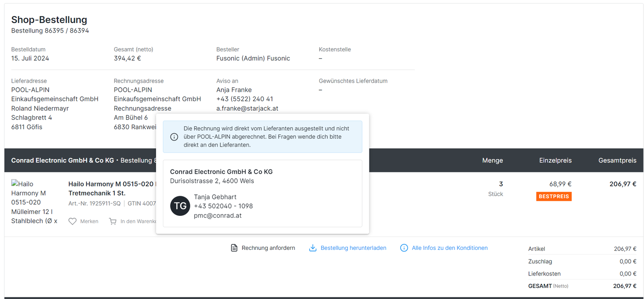The image size is (644, 299).
Task: Click the heart icon next to Merken
Action: click(x=72, y=221)
